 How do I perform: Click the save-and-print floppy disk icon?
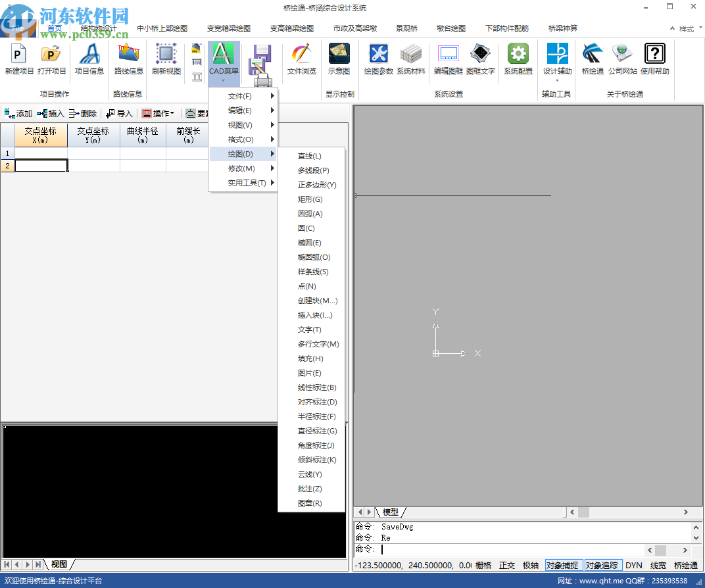[x=261, y=63]
